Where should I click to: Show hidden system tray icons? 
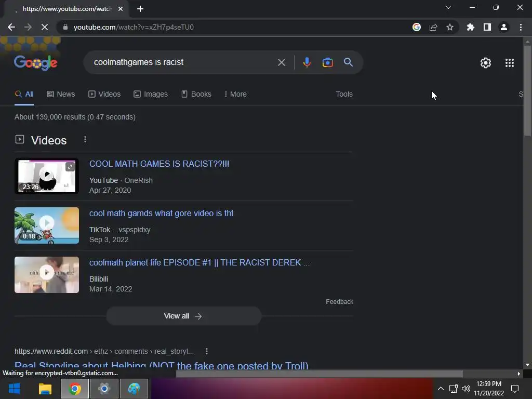pos(441,389)
